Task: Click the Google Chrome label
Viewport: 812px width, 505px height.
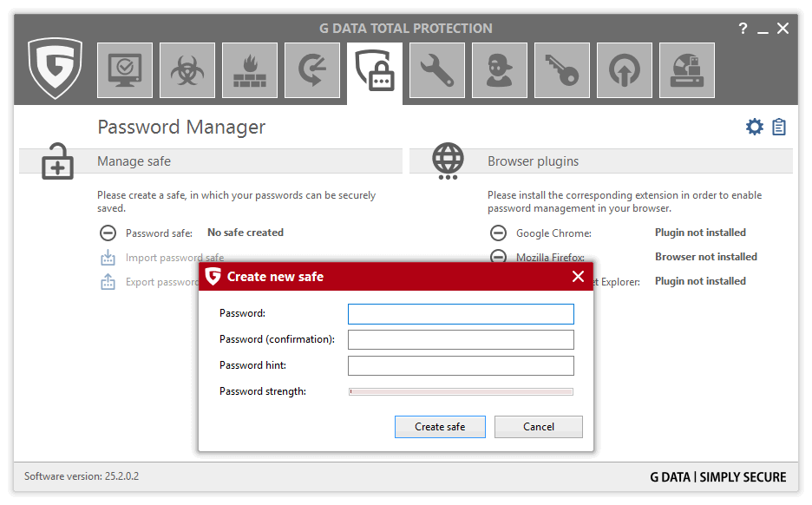Action: click(x=553, y=233)
